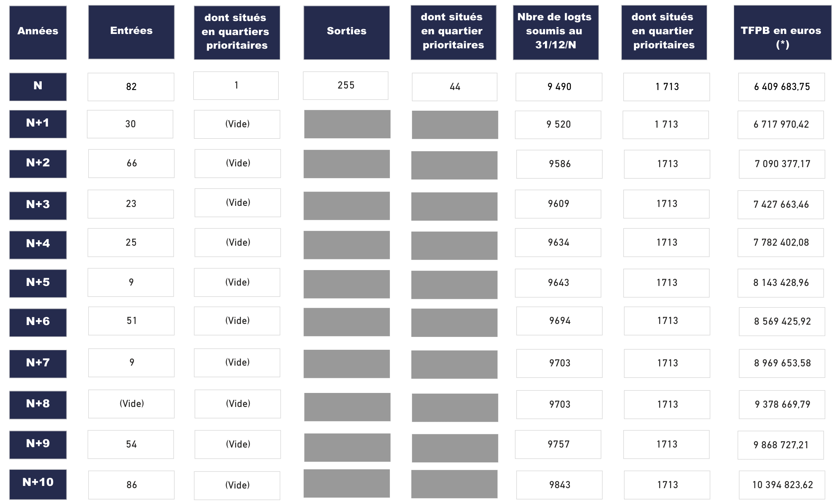Click the Années column header
The height and width of the screenshot is (504, 833).
38,32
